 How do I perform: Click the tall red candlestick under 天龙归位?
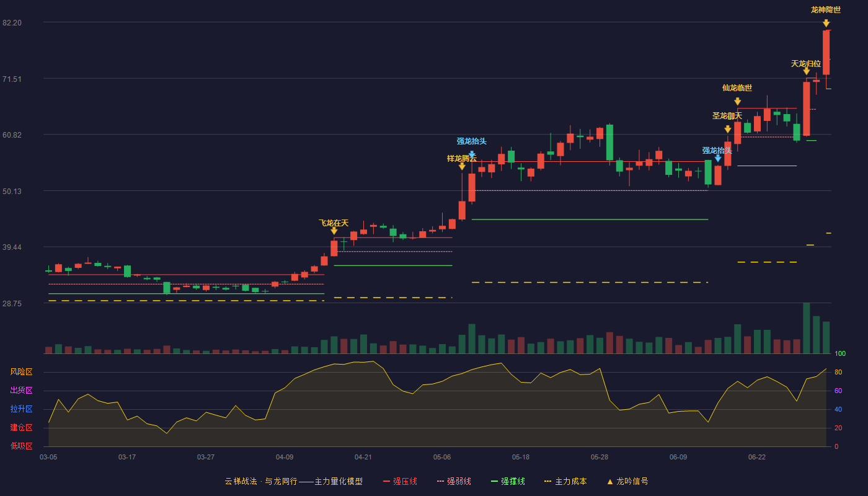point(806,108)
